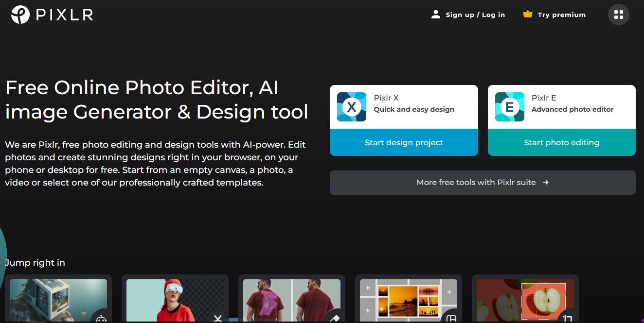Click the premium crown icon

point(527,14)
